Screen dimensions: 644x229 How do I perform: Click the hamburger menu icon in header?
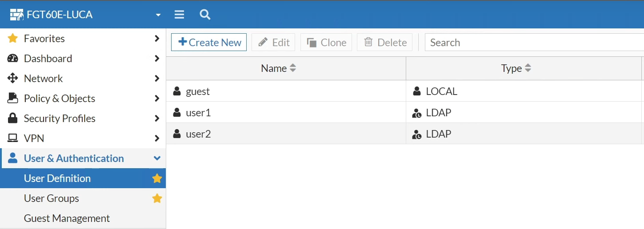(179, 15)
